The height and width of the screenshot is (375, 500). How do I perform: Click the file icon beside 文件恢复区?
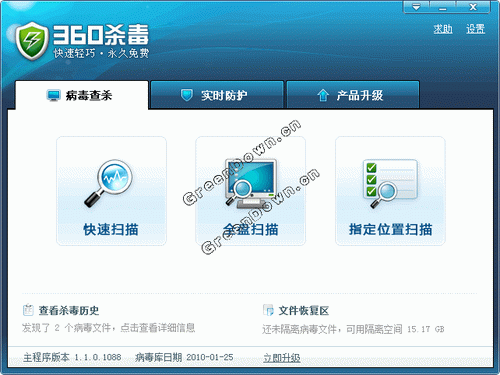268,310
